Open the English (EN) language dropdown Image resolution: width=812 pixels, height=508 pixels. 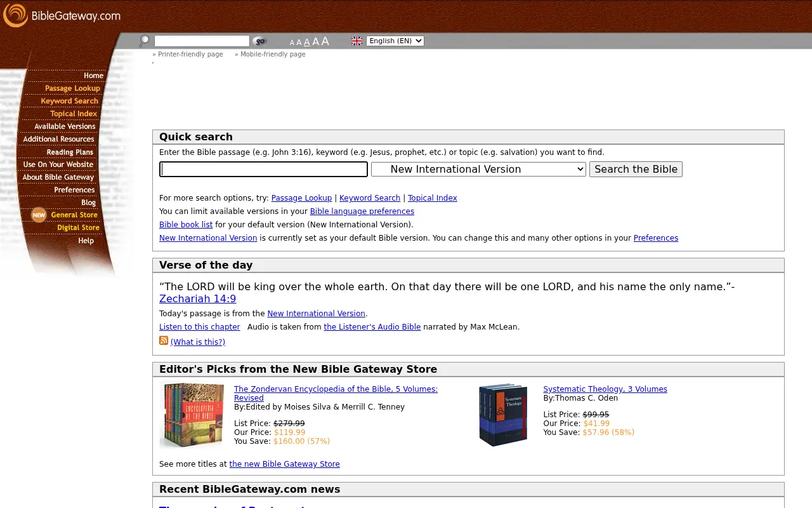click(395, 41)
